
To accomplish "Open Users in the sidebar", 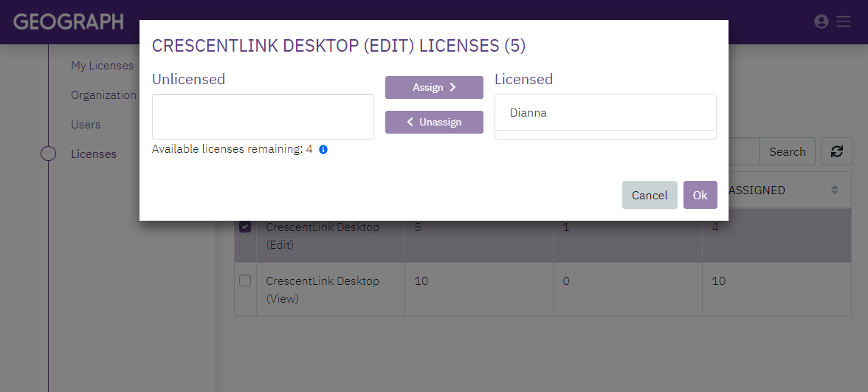I will coord(86,125).
